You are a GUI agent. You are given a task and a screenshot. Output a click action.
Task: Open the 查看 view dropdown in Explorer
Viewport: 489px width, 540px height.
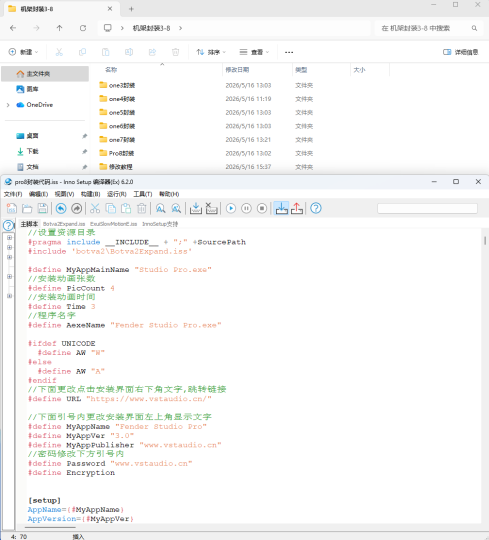pos(254,52)
